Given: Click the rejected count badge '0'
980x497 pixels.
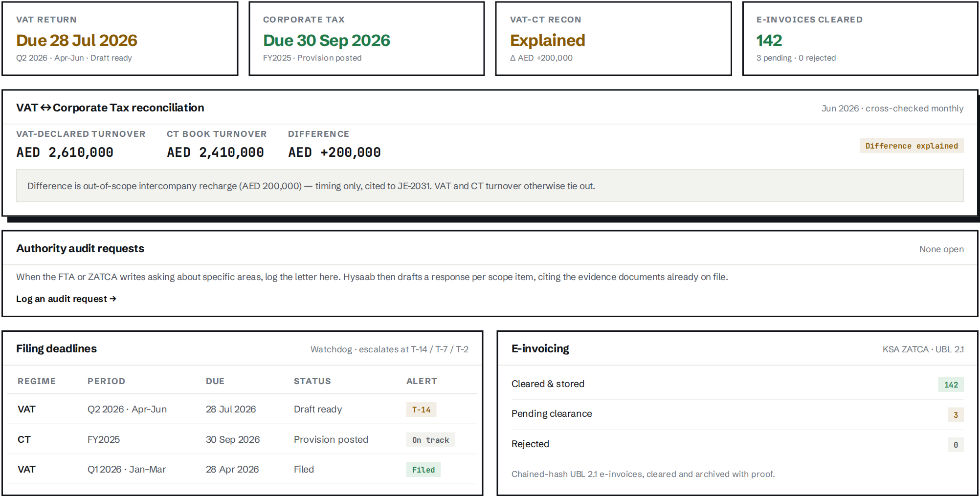Looking at the screenshot, I should tap(956, 445).
